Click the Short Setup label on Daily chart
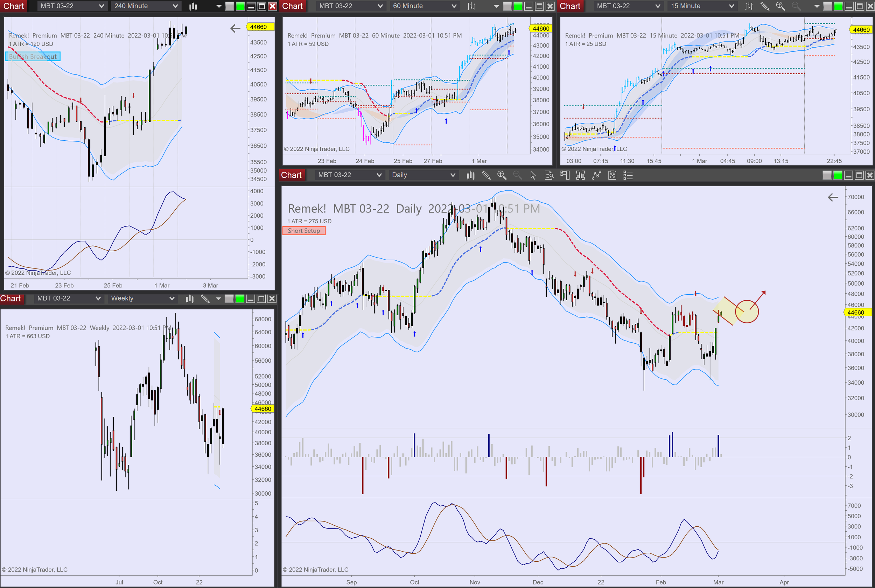This screenshot has width=875, height=588. coord(304,231)
